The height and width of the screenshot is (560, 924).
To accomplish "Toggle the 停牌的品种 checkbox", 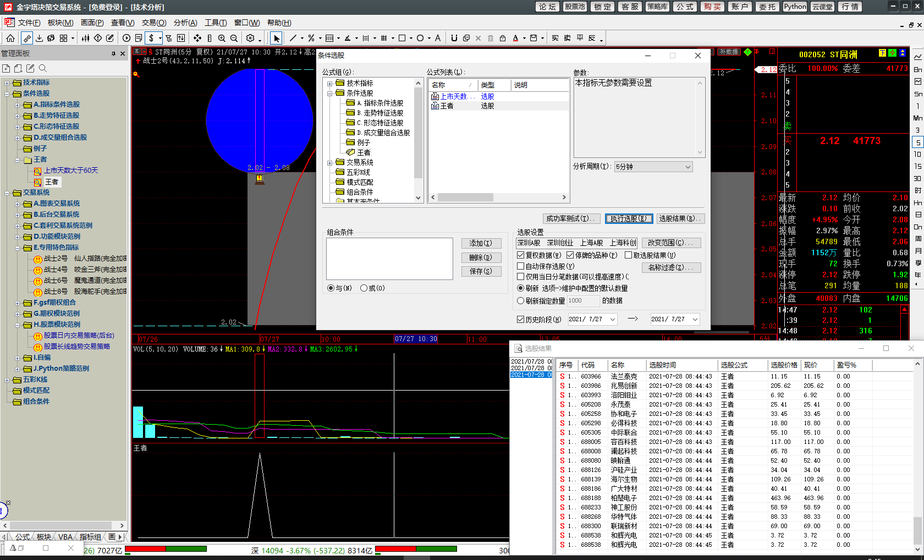I will [570, 255].
